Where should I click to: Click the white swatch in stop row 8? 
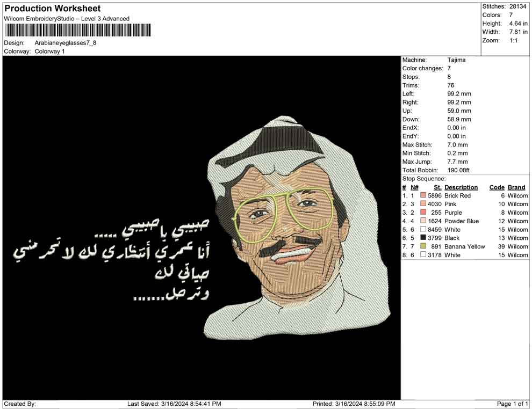point(423,254)
